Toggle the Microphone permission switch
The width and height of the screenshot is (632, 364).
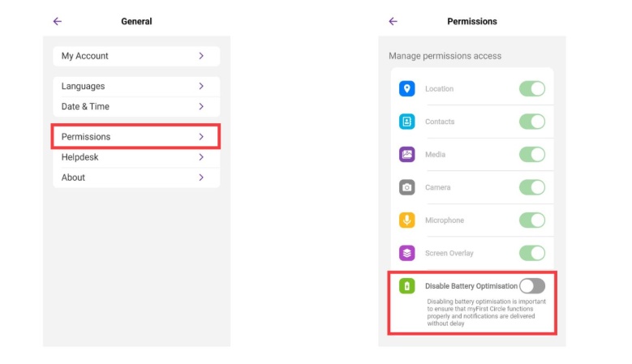click(x=532, y=221)
